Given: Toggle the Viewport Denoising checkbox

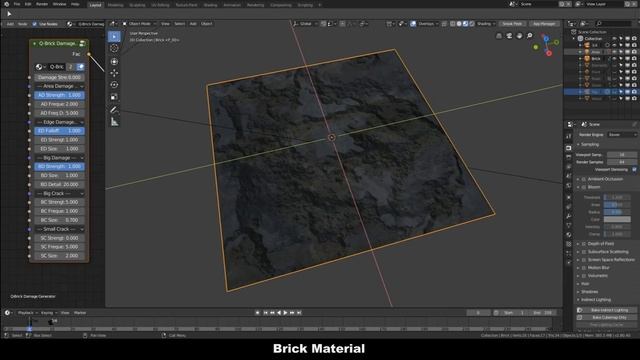Looking at the screenshot, I should [x=634, y=169].
